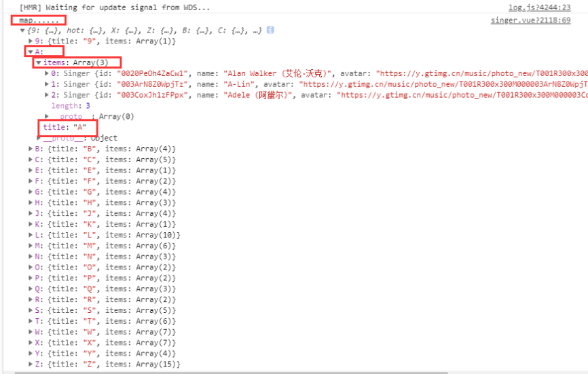Expand the T key entry
The height and width of the screenshot is (374, 588).
pos(31,321)
